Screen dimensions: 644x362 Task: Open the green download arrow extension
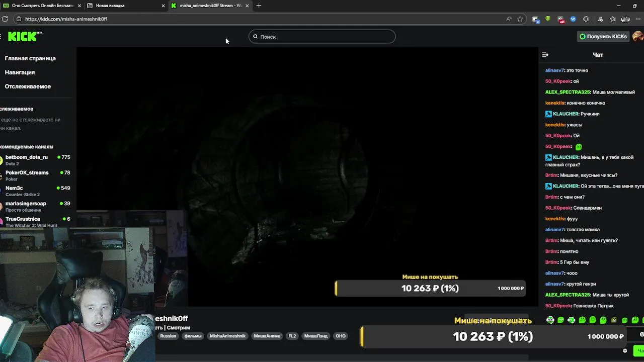[547, 19]
